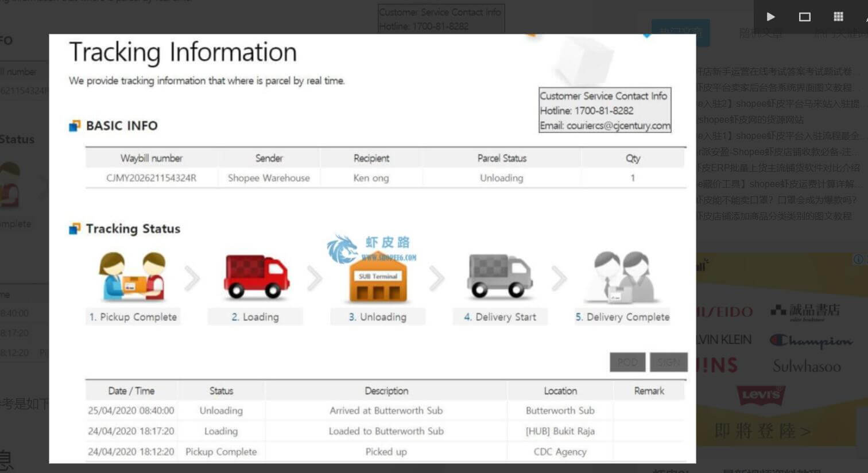
Task: Click the '25/04/2020 08:40:00' date cell
Action: point(131,410)
